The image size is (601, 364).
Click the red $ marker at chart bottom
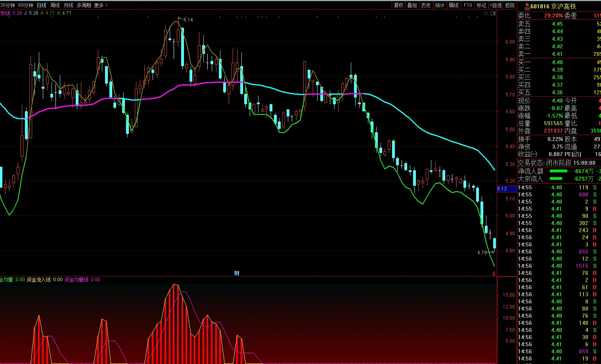(494, 274)
